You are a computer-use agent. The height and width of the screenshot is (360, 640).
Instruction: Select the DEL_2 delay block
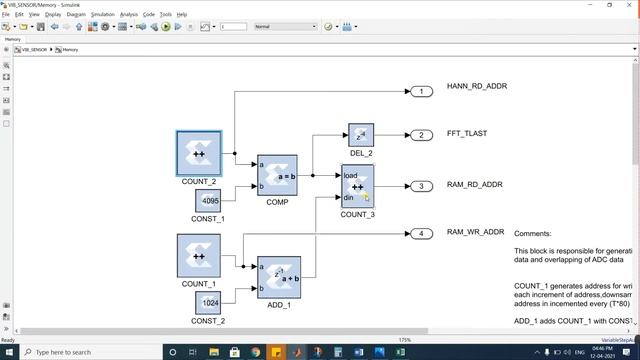coord(361,135)
